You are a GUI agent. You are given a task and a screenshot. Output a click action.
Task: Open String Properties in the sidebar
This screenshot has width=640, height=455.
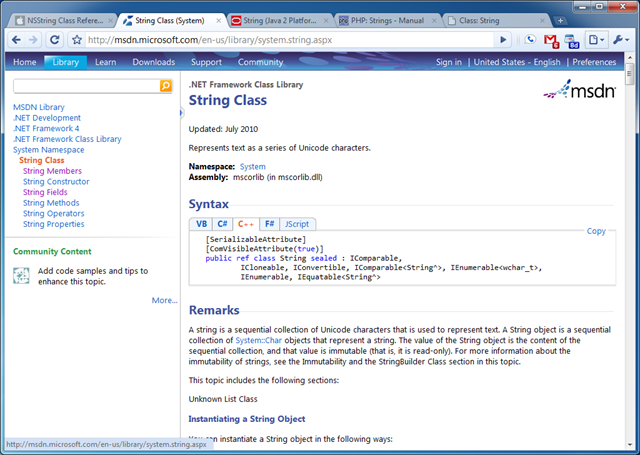[x=53, y=224]
